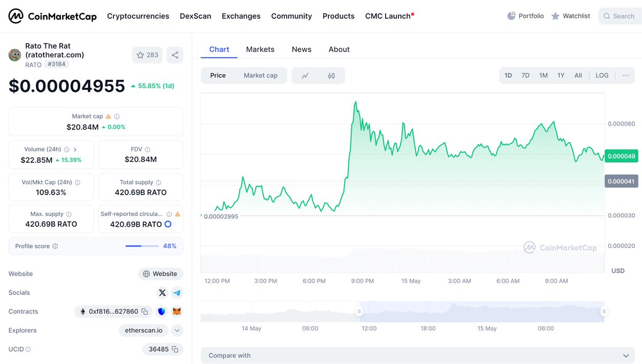Toggle chart to Market cap view

[261, 75]
